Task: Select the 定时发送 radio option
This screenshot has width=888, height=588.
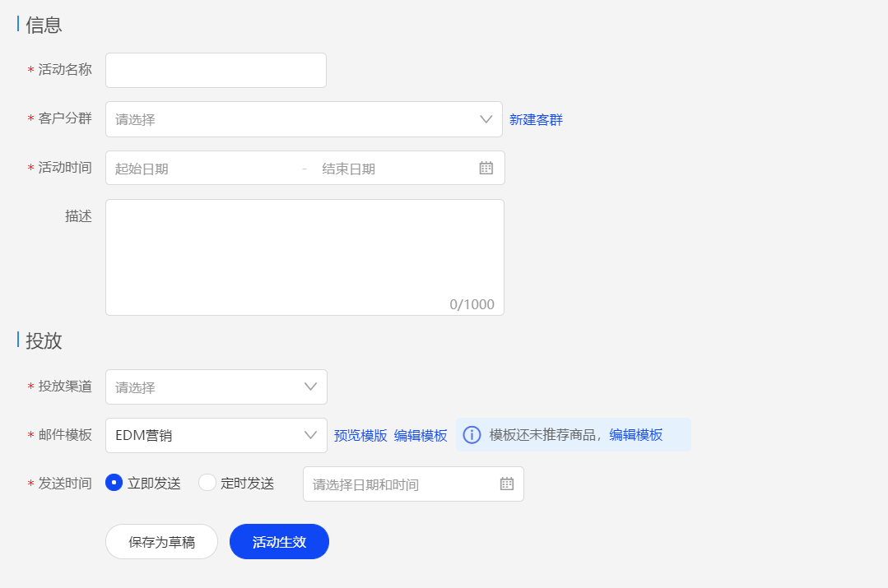Action: [x=206, y=483]
